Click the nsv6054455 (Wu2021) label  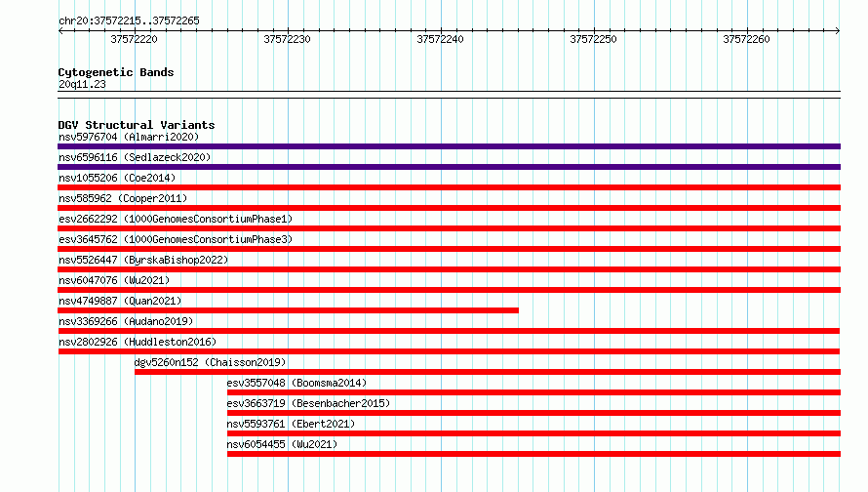(282, 444)
